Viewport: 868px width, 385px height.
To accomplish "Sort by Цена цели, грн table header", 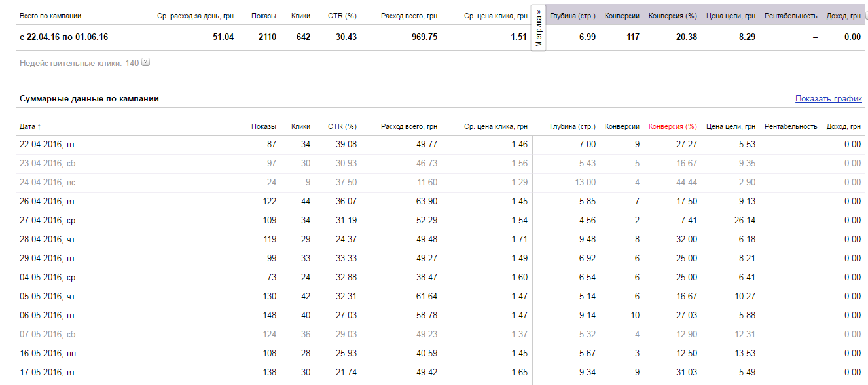I will click(x=731, y=126).
